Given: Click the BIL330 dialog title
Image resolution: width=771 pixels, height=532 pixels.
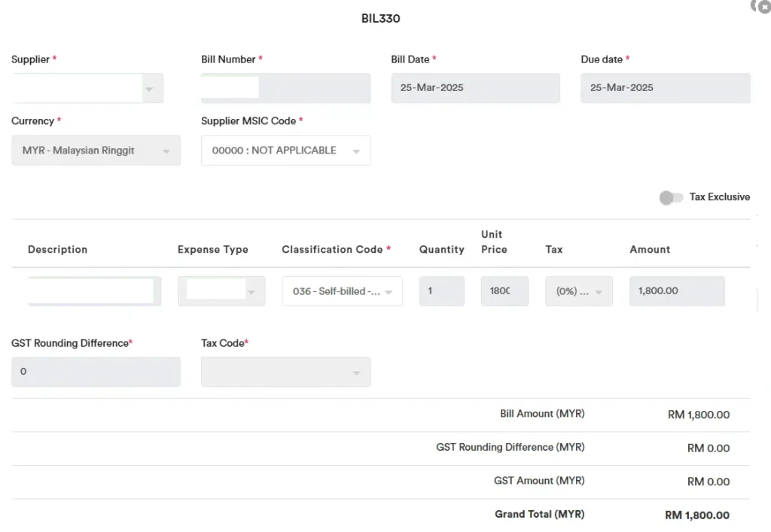Looking at the screenshot, I should [x=380, y=19].
